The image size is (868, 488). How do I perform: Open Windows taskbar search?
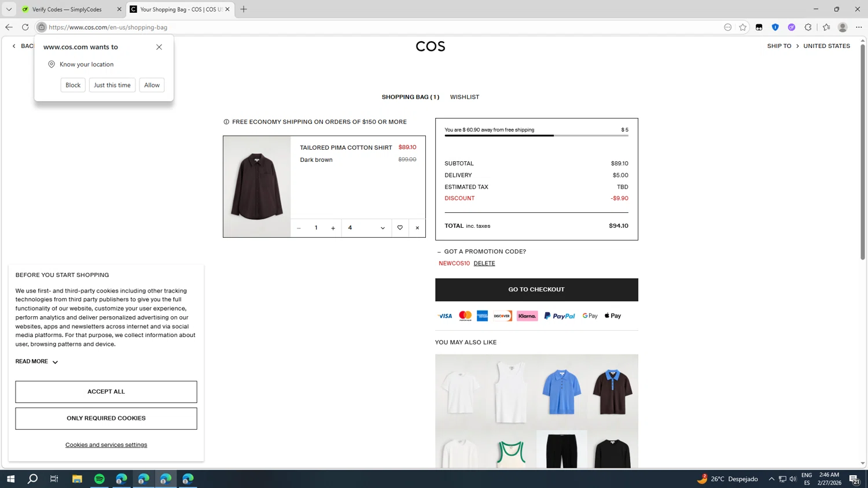click(x=32, y=479)
